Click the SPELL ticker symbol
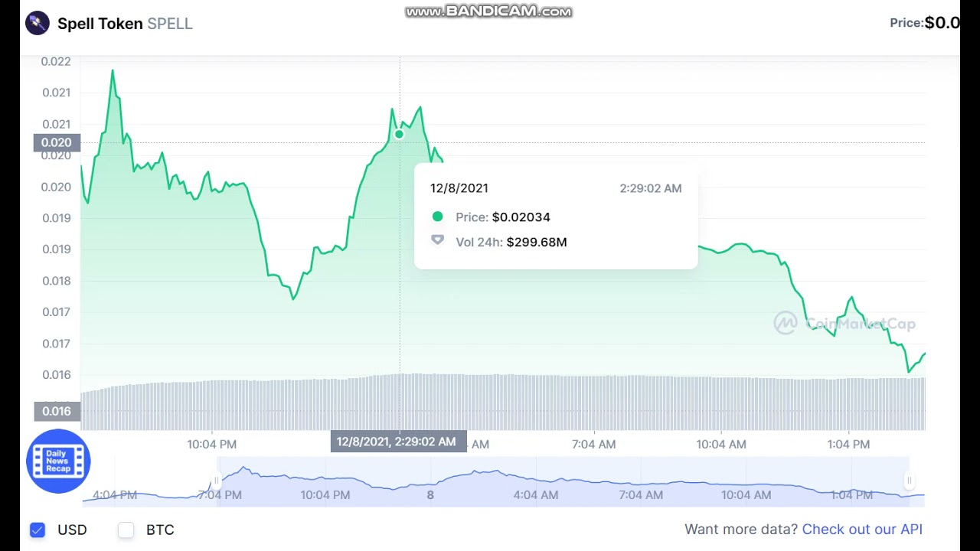This screenshot has height=551, width=980. coord(170,24)
